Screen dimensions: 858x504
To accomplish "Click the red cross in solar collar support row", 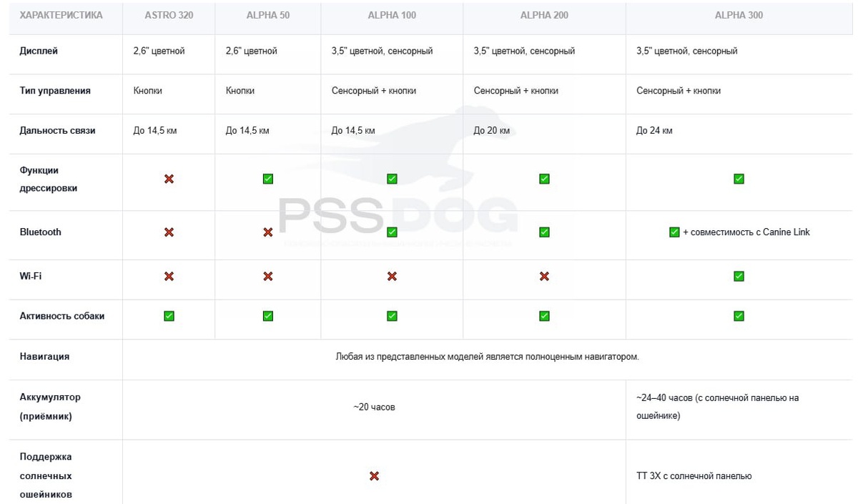I will (x=374, y=476).
